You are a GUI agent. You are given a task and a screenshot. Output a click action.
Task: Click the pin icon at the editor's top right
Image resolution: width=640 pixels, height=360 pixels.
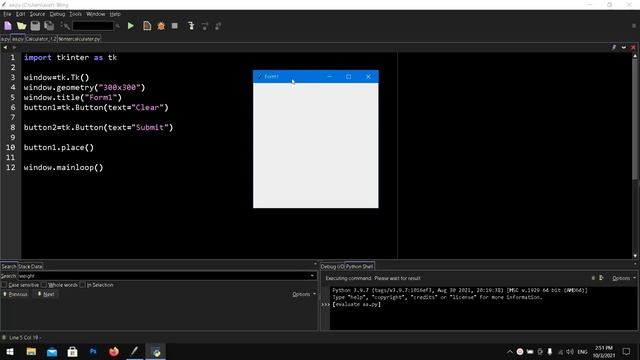point(614,47)
